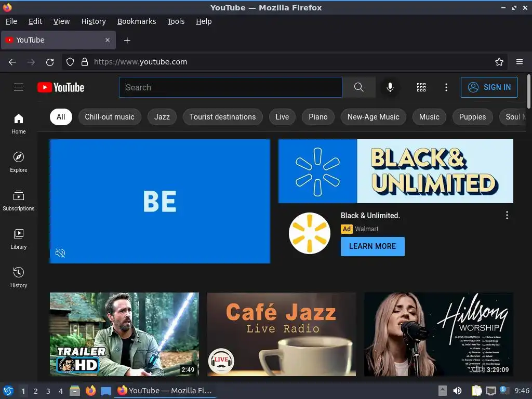Open Subscriptions in the sidebar
Viewport: 532px width, 399px height.
19,201
